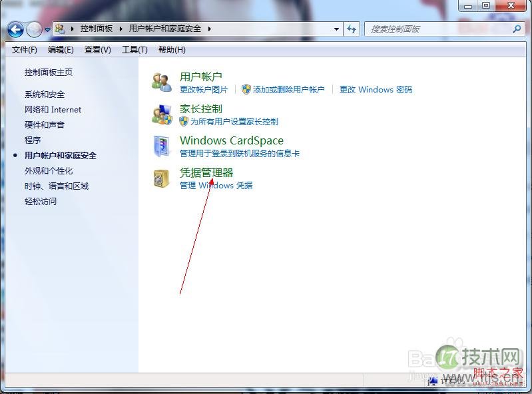532x394 pixels.
Task: Open the 文件(F) menu
Action: 24,50
